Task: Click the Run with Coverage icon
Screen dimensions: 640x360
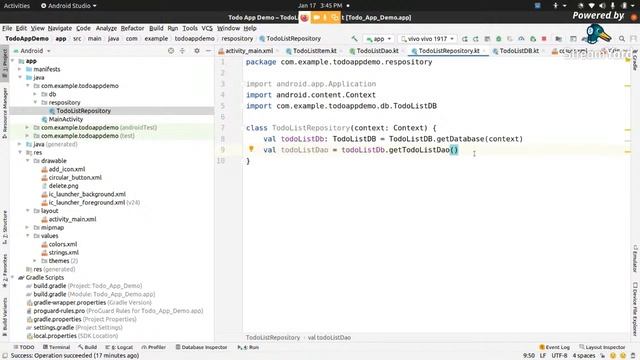Action: tap(510, 39)
